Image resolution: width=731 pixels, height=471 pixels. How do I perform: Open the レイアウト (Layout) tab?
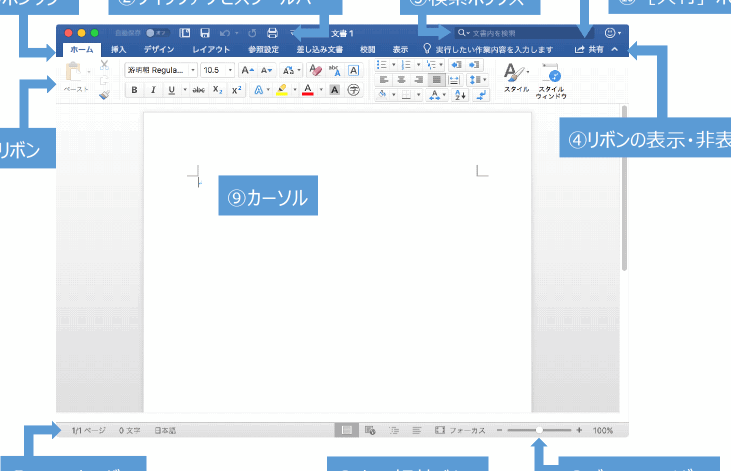(211, 49)
